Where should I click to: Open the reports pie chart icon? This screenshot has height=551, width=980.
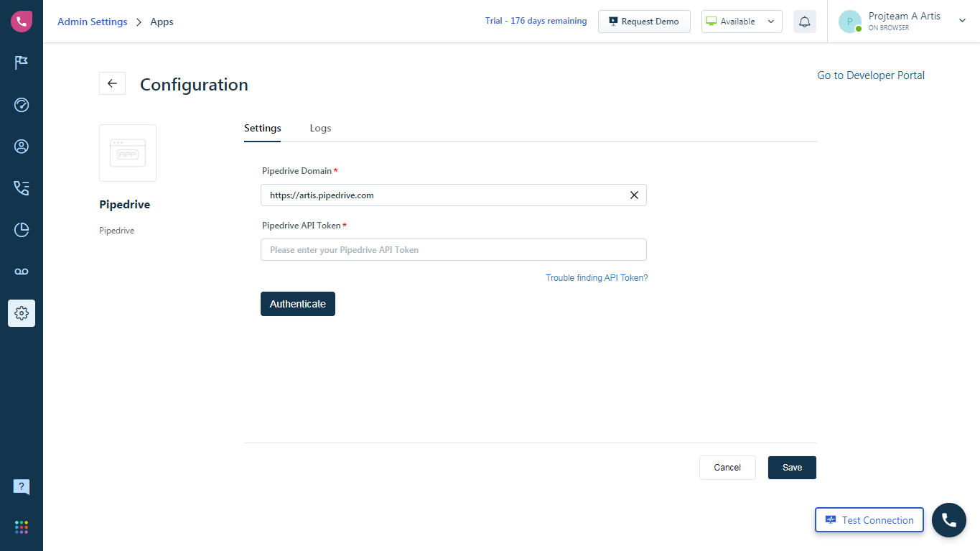pyautogui.click(x=22, y=230)
